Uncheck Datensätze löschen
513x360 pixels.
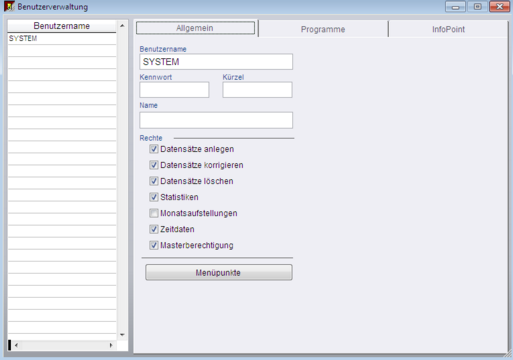154,181
